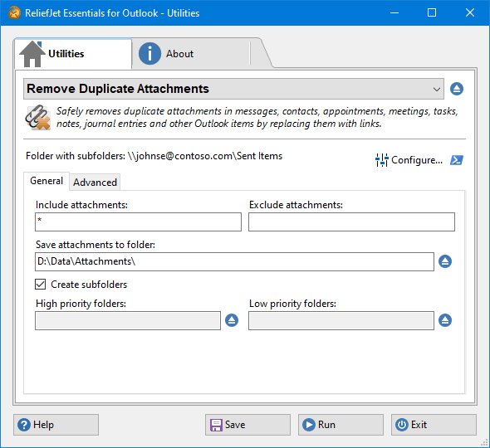Open Help from the bottom bar
490x448 pixels.
pyautogui.click(x=56, y=425)
